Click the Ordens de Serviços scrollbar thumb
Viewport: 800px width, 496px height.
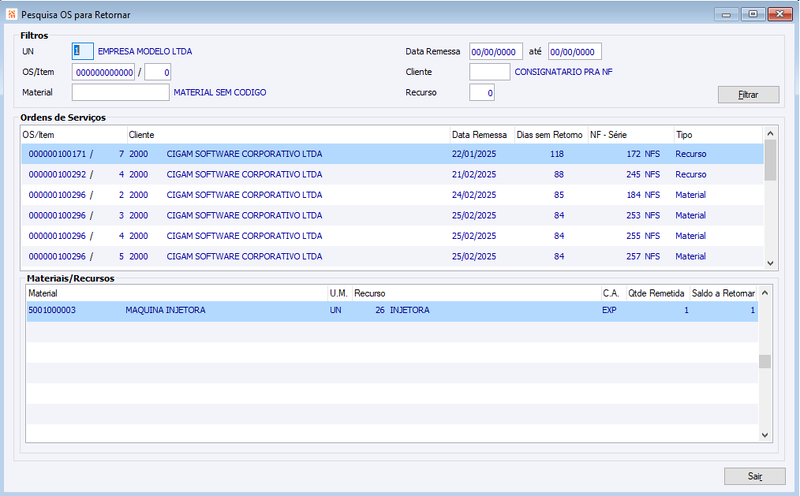(x=770, y=160)
